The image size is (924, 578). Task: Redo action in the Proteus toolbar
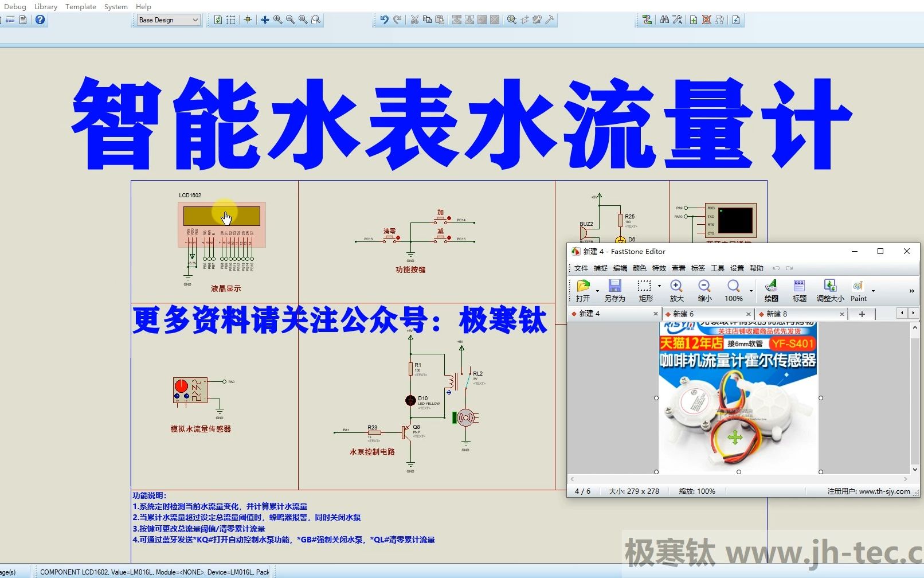click(x=397, y=19)
